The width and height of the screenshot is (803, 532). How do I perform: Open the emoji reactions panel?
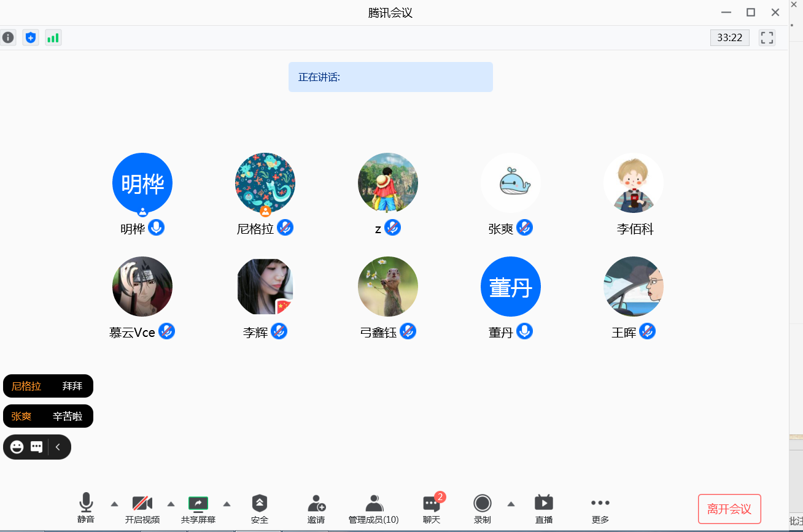16,447
